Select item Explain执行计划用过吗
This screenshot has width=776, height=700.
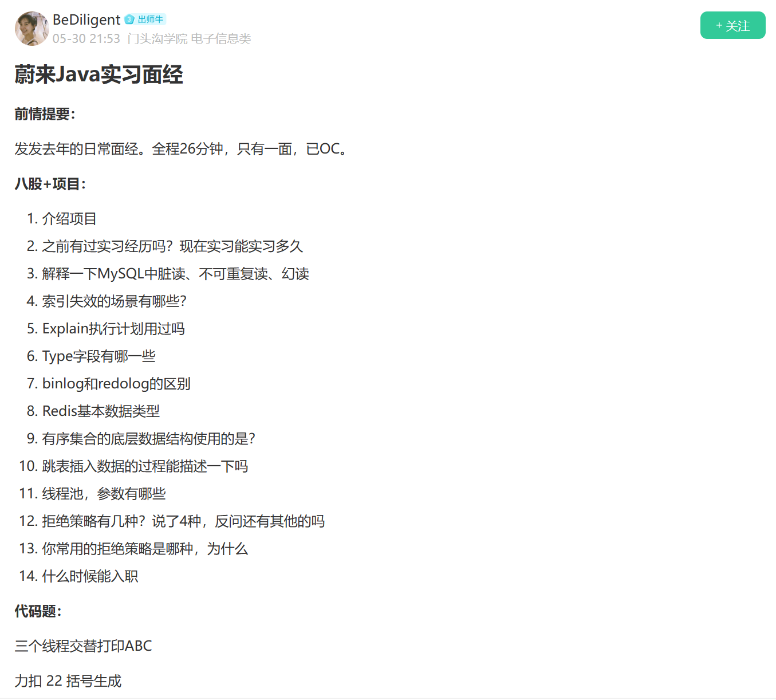[113, 329]
